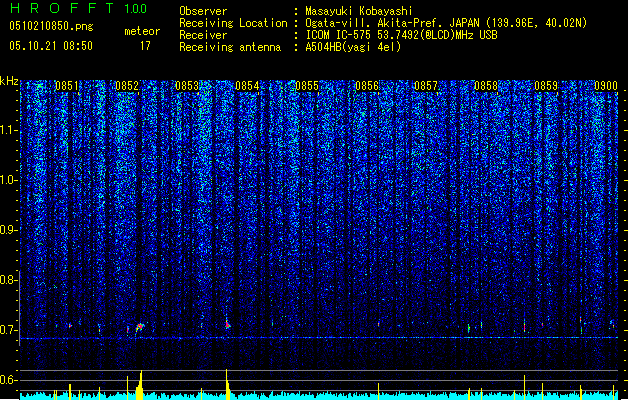Image resolution: width=629 pixels, height=400 pixels.
Task: Click the 0851 time marker
Action: pos(67,86)
